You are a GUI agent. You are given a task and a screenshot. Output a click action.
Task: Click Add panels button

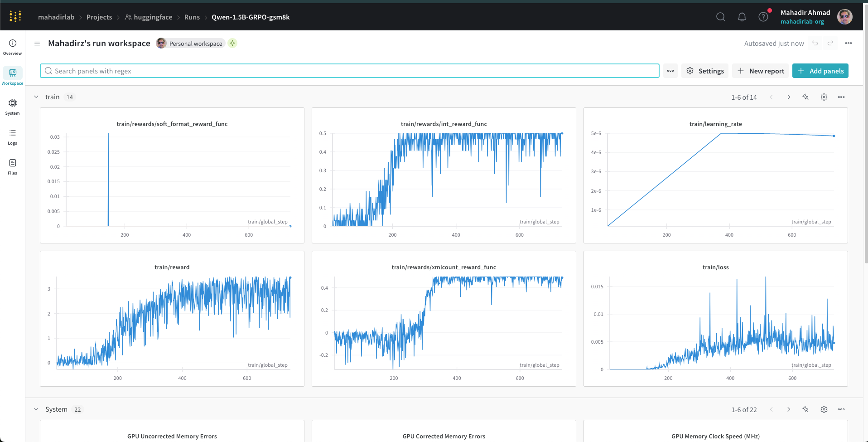pos(820,71)
